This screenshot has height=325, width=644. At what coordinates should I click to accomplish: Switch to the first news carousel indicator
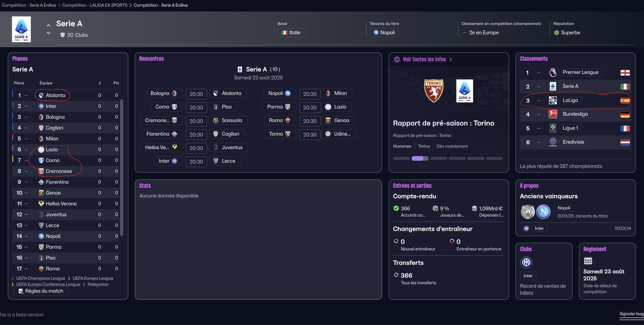click(401, 158)
